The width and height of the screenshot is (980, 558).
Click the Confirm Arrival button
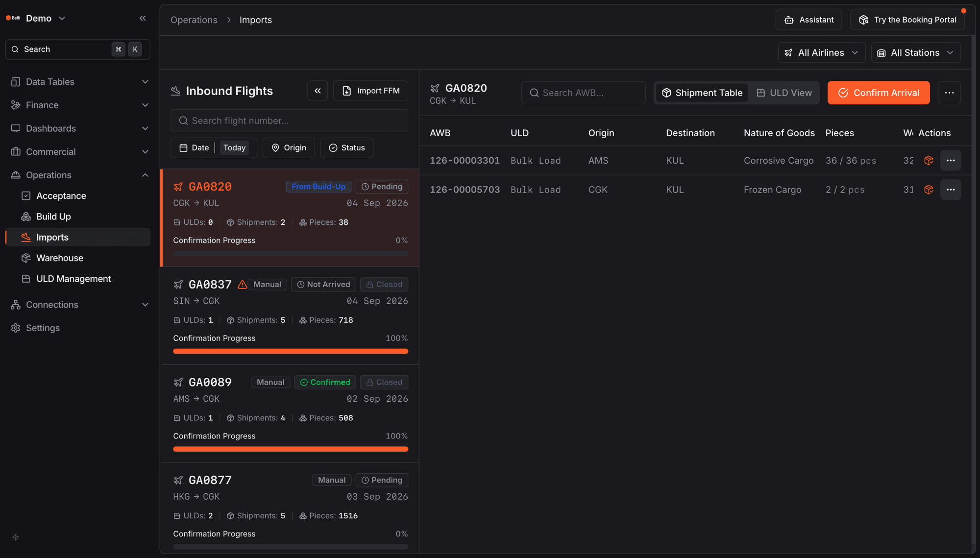pyautogui.click(x=879, y=93)
